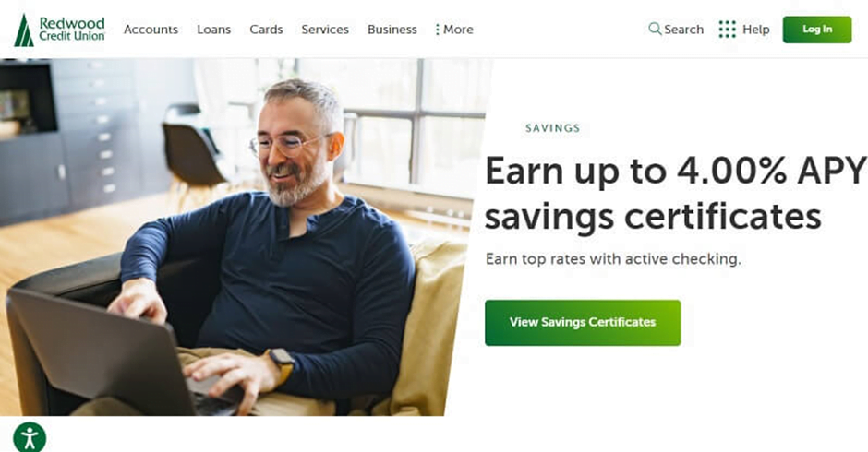868x452 pixels.
Task: Click the three-dot More menu icon
Action: 438,30
